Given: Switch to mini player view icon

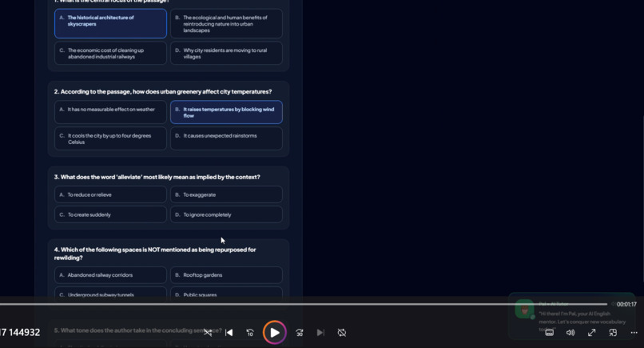Looking at the screenshot, I should (613, 332).
